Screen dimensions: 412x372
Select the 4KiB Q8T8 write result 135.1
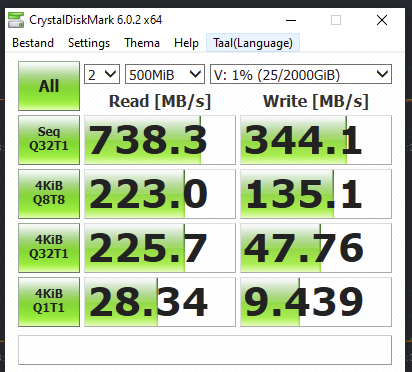(x=316, y=194)
